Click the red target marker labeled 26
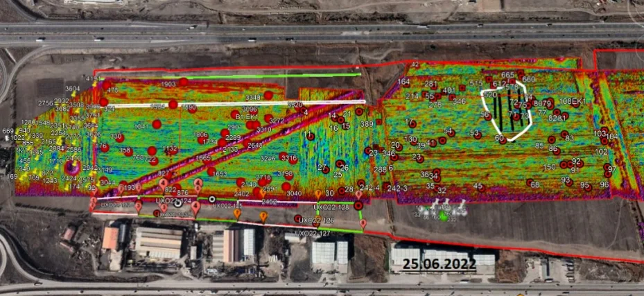Screen dimensions: 644x296 click(x=340, y=164)
